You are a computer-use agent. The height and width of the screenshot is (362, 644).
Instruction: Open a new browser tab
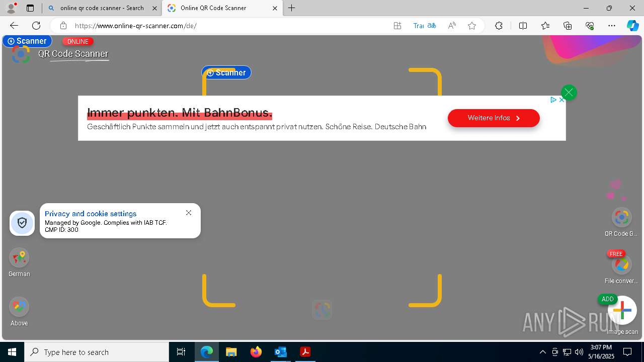(x=292, y=8)
